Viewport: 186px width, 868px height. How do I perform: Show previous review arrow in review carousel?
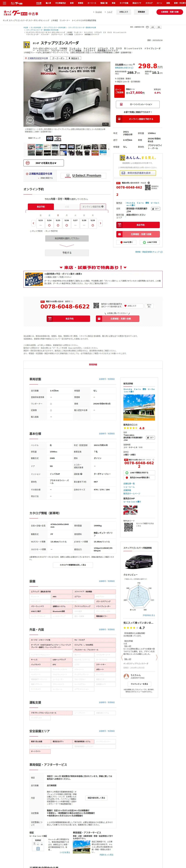122,657
